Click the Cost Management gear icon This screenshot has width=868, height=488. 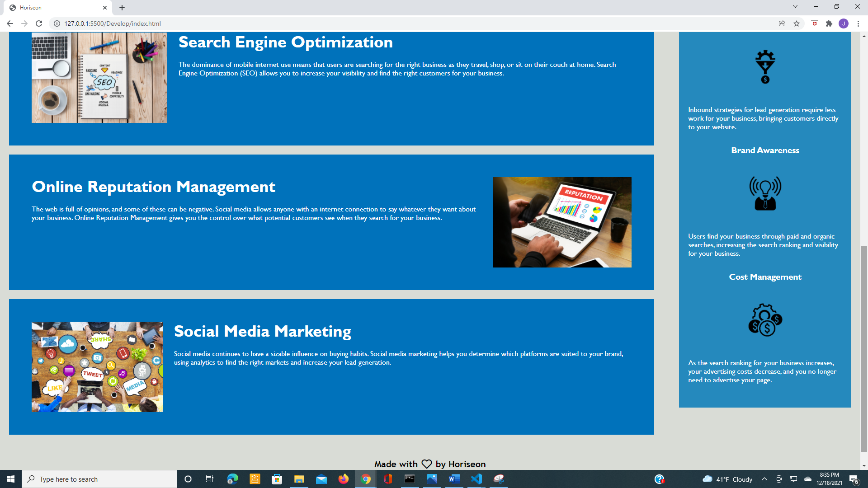tap(765, 320)
